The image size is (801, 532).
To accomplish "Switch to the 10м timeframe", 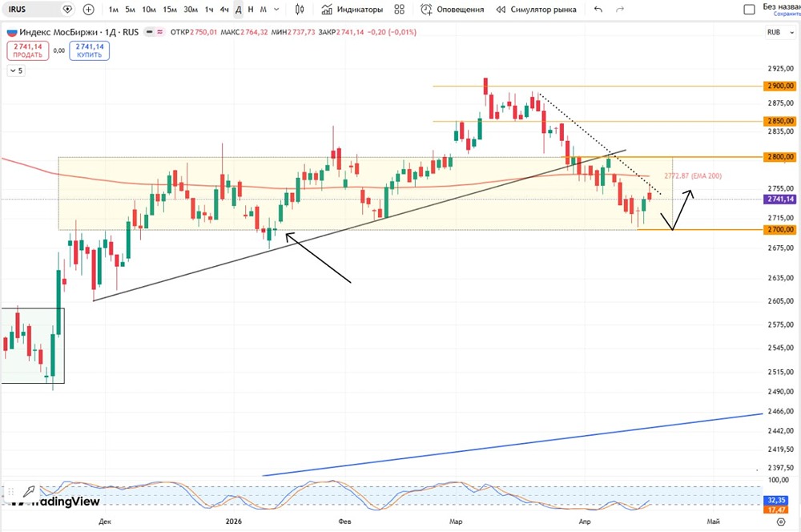I will point(149,9).
